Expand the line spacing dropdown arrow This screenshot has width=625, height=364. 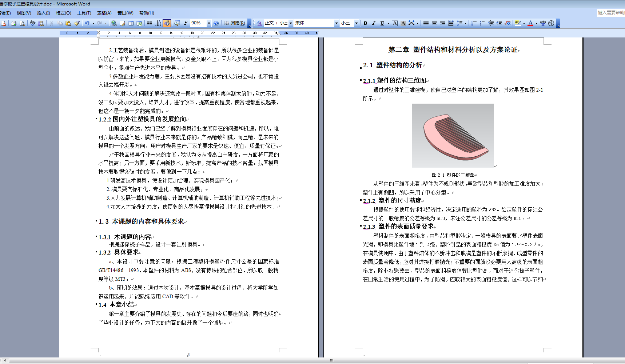click(465, 23)
